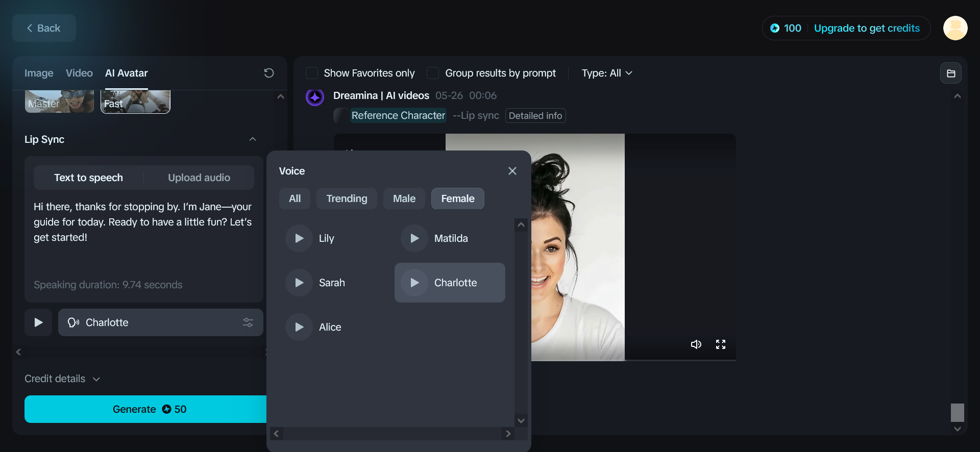Open the user profile avatar
This screenshot has height=452, width=980.
pyautogui.click(x=955, y=28)
